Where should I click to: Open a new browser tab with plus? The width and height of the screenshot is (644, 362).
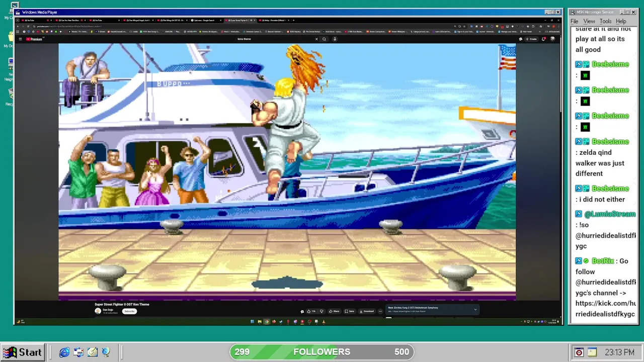tap(294, 21)
